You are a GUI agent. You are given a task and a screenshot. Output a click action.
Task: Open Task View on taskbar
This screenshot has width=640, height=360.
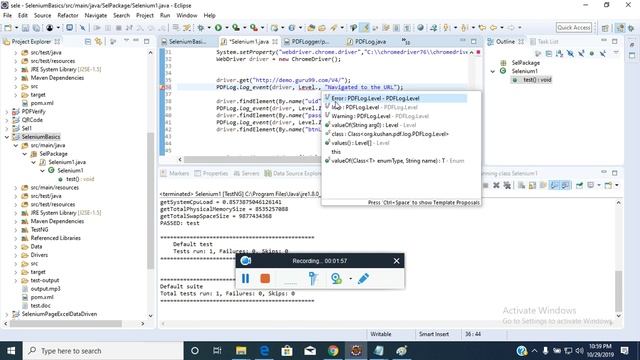pyautogui.click(x=217, y=351)
